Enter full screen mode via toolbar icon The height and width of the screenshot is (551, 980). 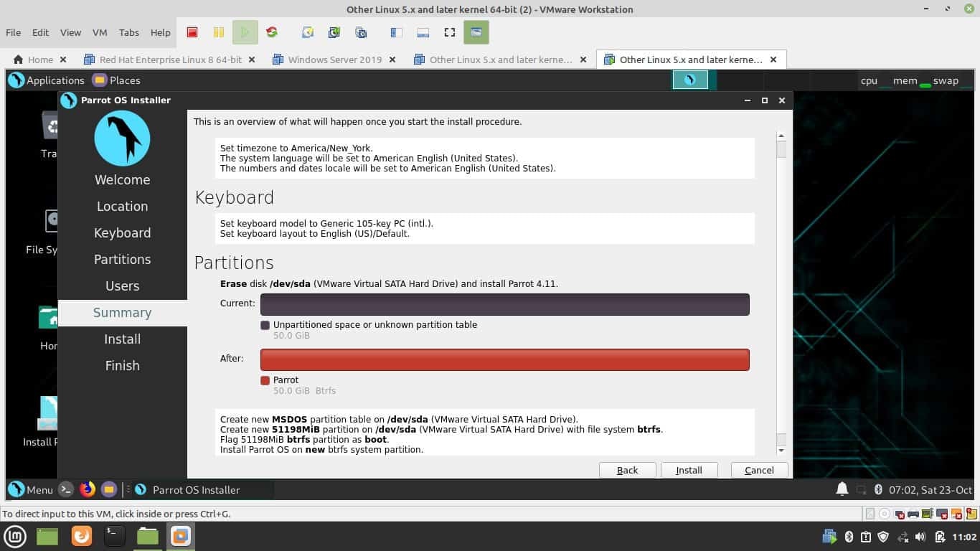tap(450, 32)
